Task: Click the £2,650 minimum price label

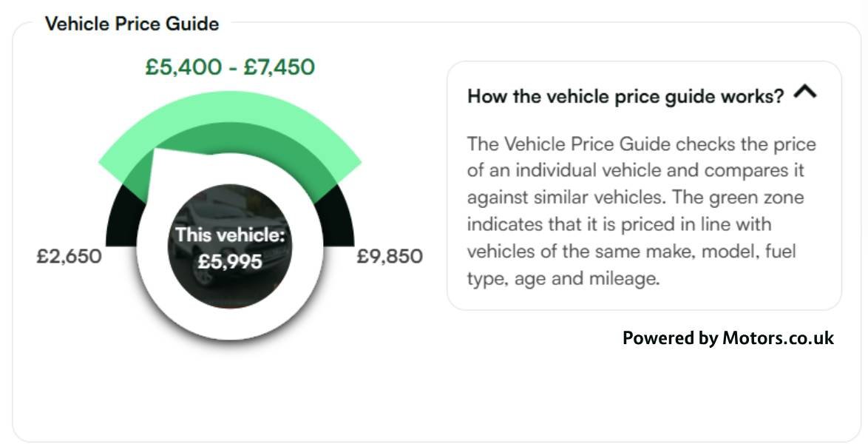Action: 69,257
